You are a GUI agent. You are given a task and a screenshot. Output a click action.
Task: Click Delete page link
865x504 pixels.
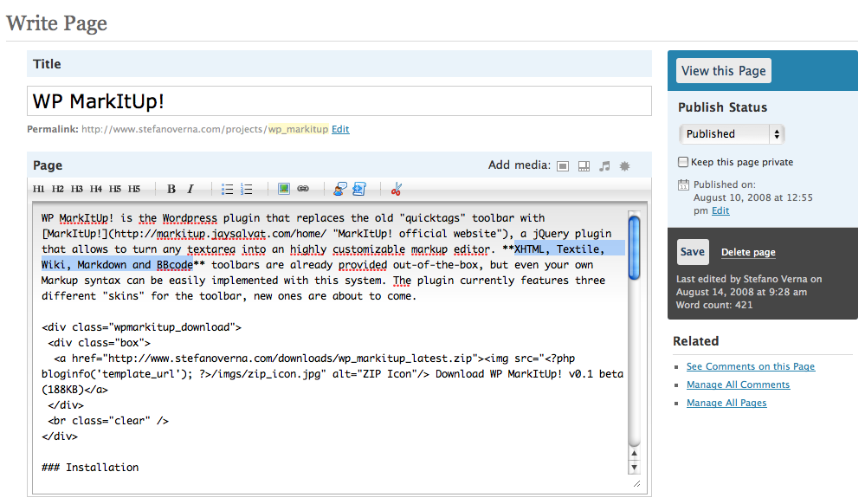tap(748, 252)
